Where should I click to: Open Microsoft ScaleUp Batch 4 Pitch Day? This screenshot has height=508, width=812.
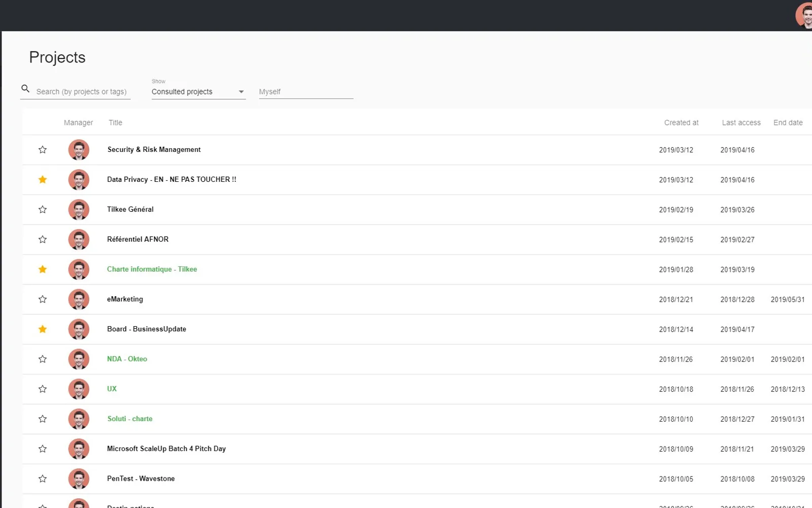(166, 449)
